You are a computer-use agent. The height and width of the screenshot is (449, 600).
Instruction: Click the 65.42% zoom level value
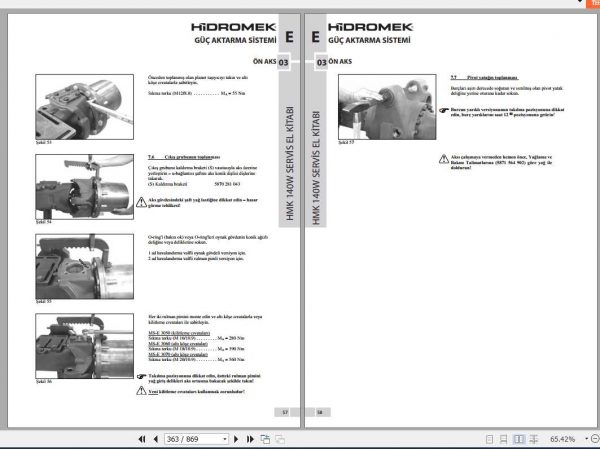click(562, 439)
